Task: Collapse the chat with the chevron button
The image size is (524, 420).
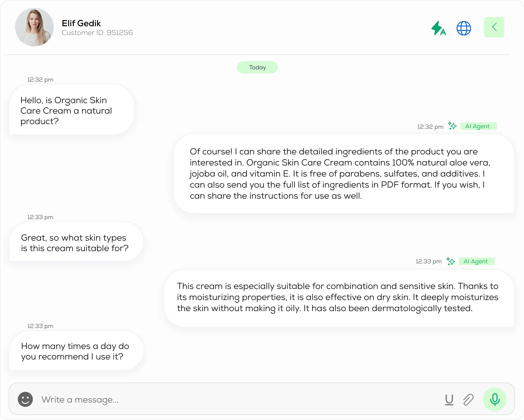Action: click(x=494, y=27)
